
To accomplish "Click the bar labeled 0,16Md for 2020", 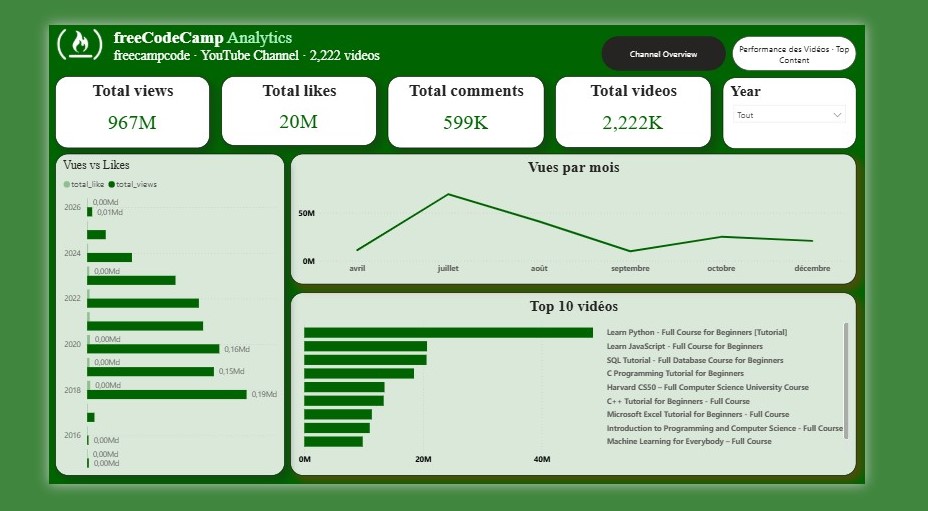I will click(x=153, y=349).
